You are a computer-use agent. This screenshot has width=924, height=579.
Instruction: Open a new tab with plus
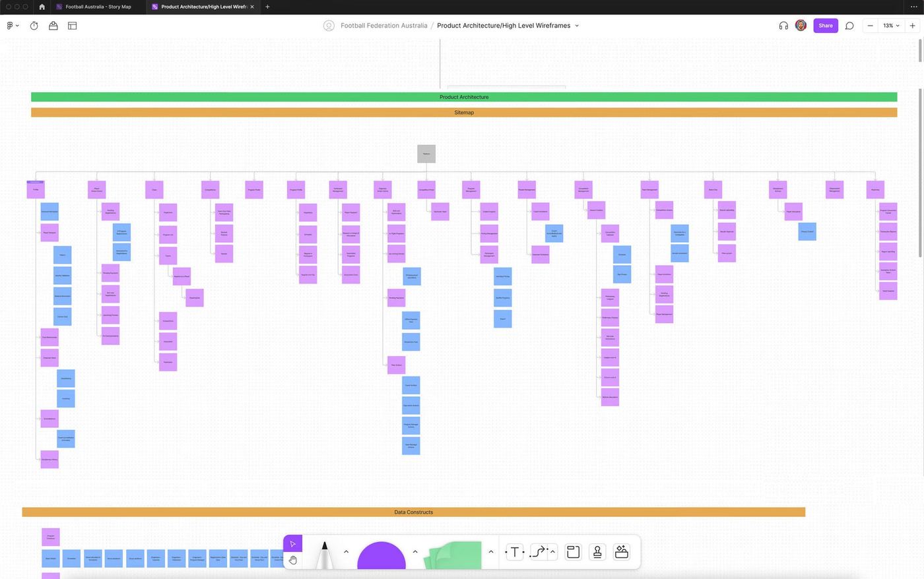click(x=267, y=7)
